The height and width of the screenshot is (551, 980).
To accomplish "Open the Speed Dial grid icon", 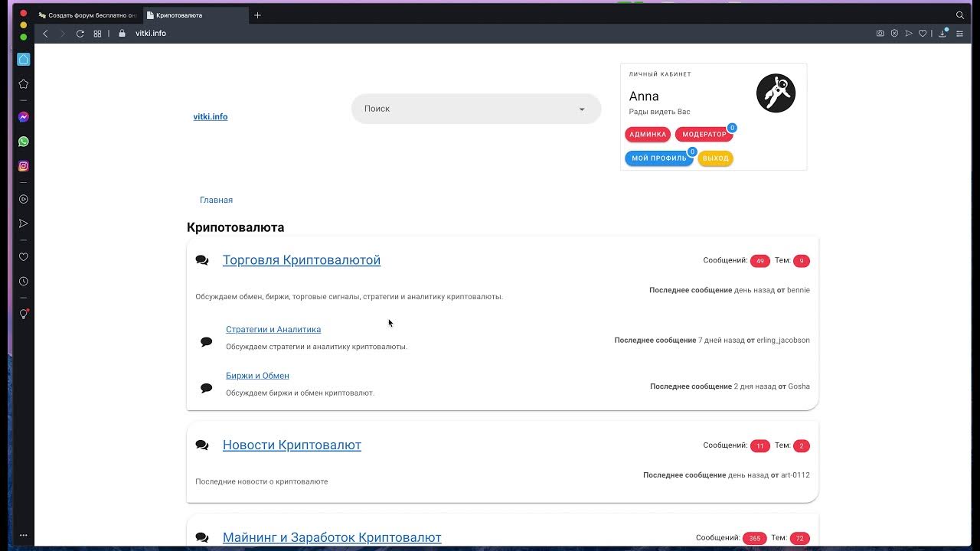I will pyautogui.click(x=97, y=34).
